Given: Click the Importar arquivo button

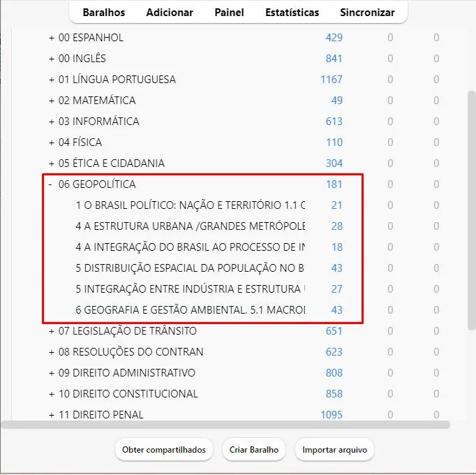Looking at the screenshot, I should coord(334,449).
